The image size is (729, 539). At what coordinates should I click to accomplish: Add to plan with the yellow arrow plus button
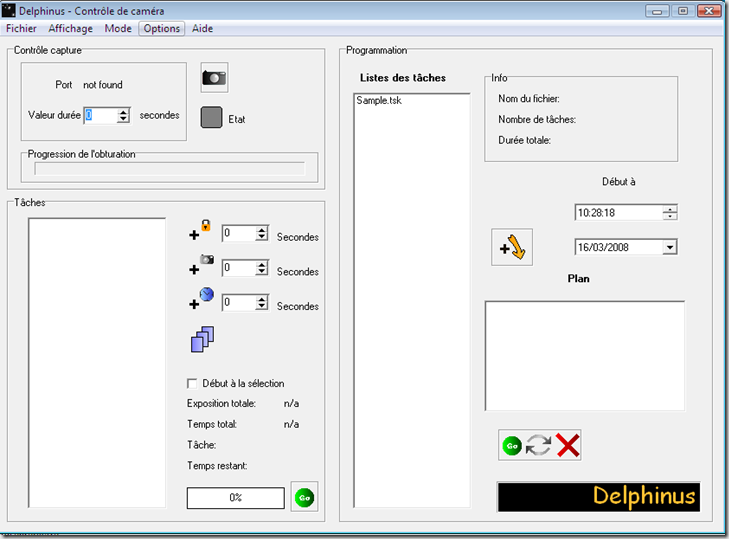[512, 247]
